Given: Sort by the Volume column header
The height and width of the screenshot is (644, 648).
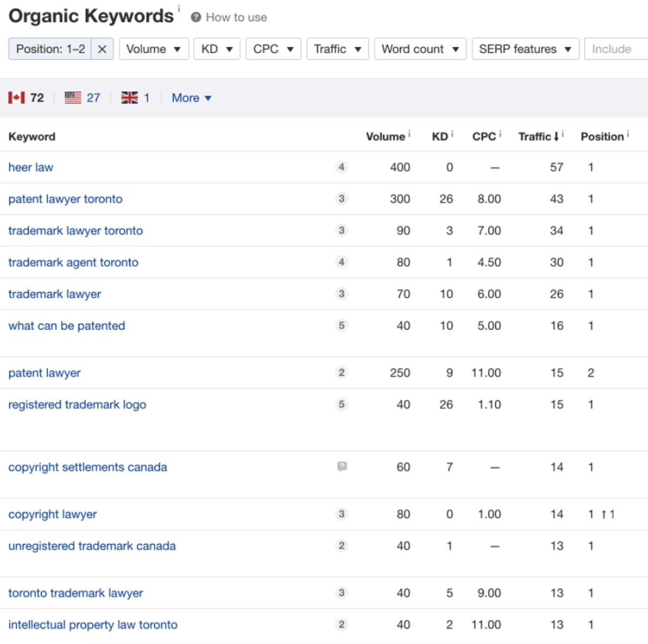Looking at the screenshot, I should [x=385, y=137].
